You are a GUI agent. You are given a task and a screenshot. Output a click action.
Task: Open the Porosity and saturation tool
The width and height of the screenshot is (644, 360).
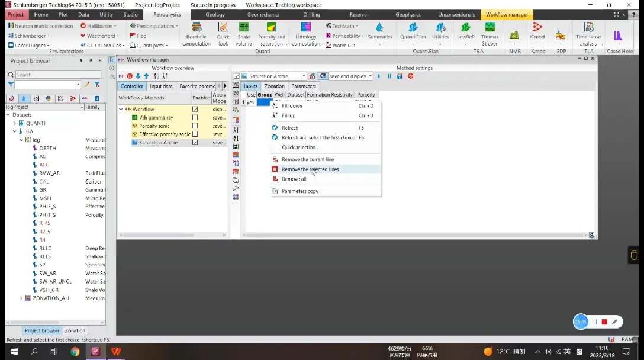272,34
